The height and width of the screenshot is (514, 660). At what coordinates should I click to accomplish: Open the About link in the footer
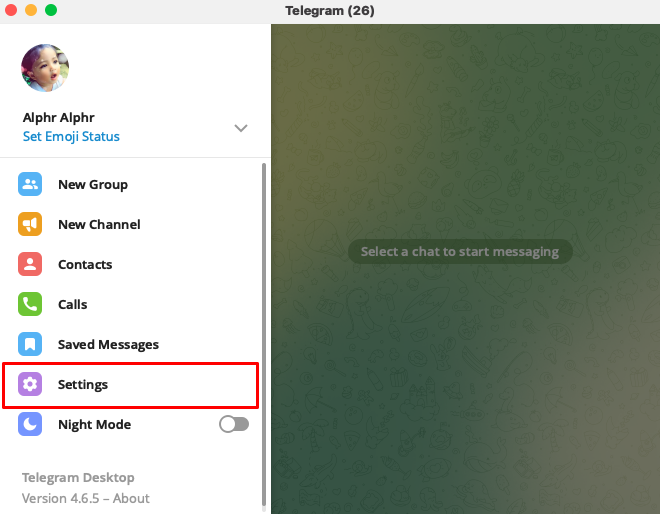(131, 498)
